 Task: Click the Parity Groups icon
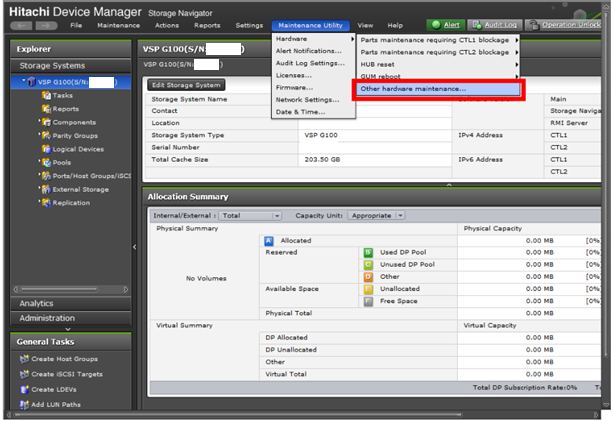(x=46, y=136)
